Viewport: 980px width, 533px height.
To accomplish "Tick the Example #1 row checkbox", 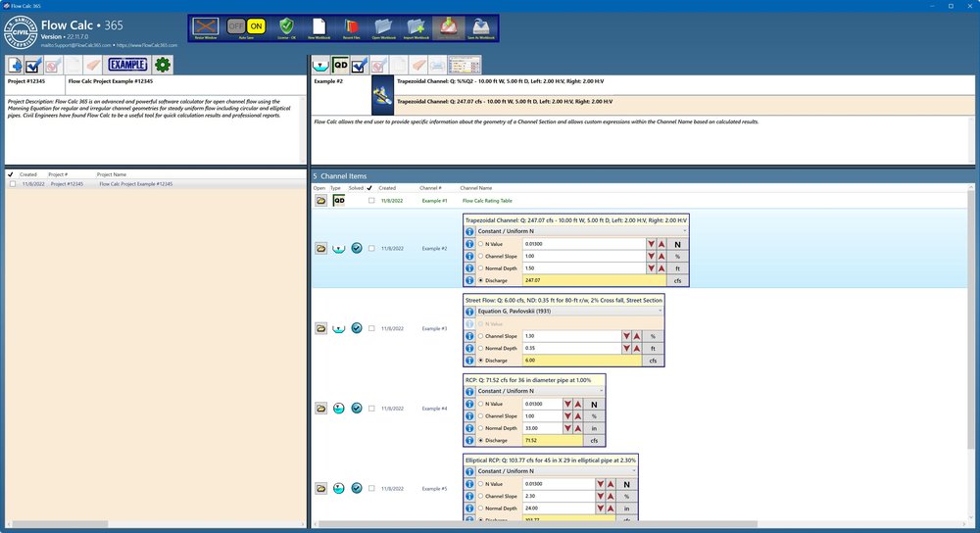I will point(371,201).
